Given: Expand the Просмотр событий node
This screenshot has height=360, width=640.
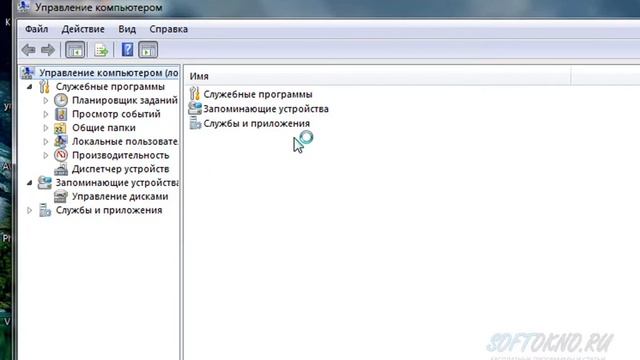Looking at the screenshot, I should [46, 114].
